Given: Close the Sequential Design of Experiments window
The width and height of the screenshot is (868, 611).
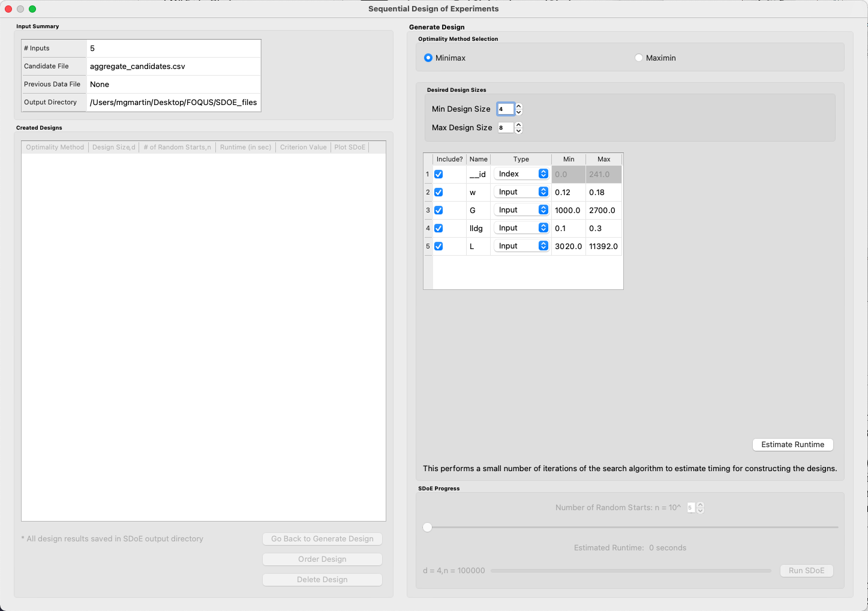Looking at the screenshot, I should [8, 9].
